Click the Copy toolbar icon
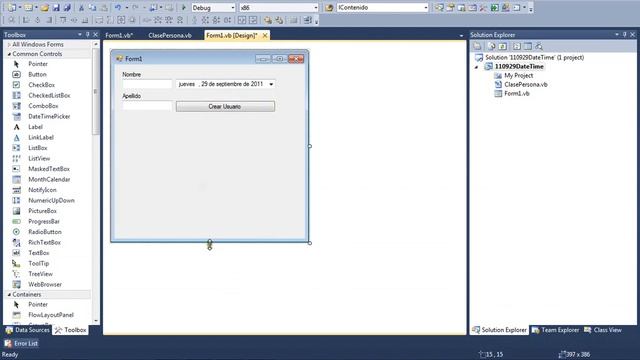This screenshot has height=360, width=640. 92,8
